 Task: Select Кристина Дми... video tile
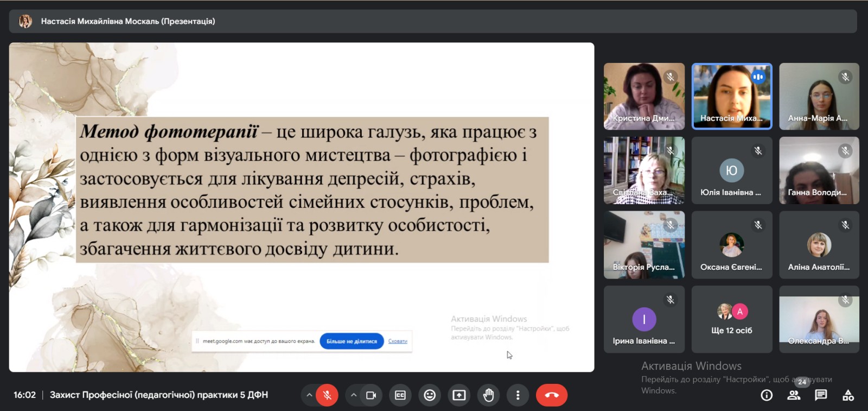click(644, 96)
